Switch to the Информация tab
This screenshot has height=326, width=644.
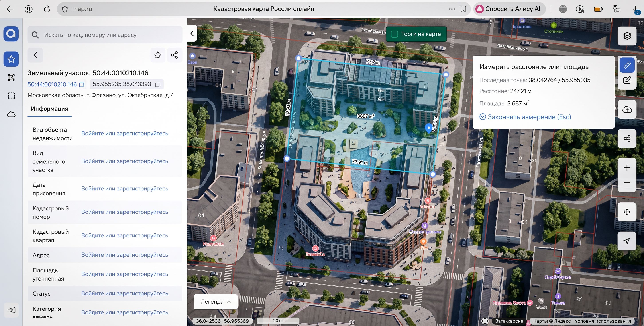(49, 109)
